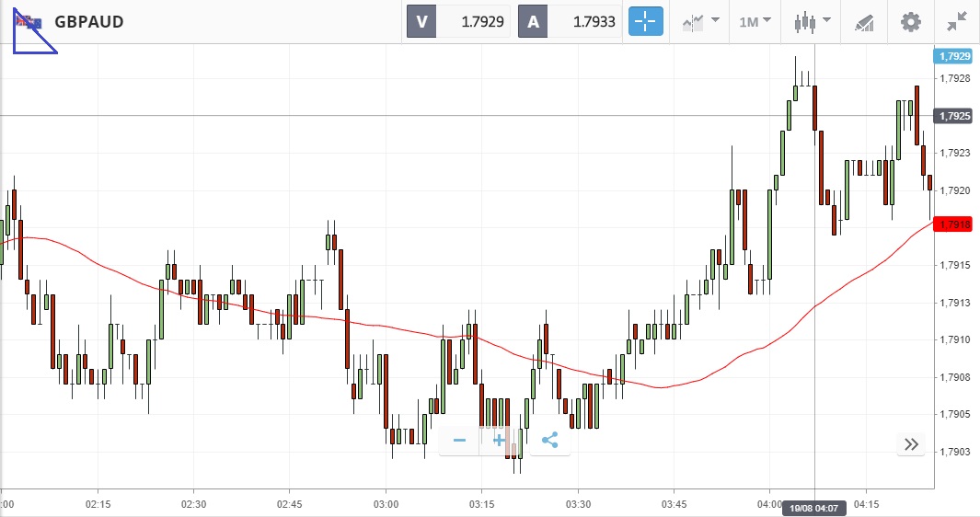Expand the candlestick chart type dropdown
Viewport: 980px width, 517px height.
click(812, 21)
